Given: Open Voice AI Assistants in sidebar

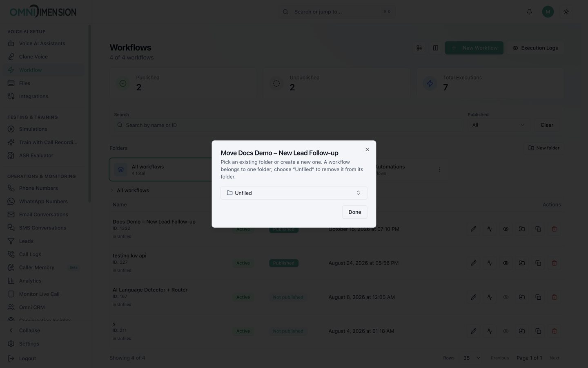Looking at the screenshot, I should [x=42, y=43].
